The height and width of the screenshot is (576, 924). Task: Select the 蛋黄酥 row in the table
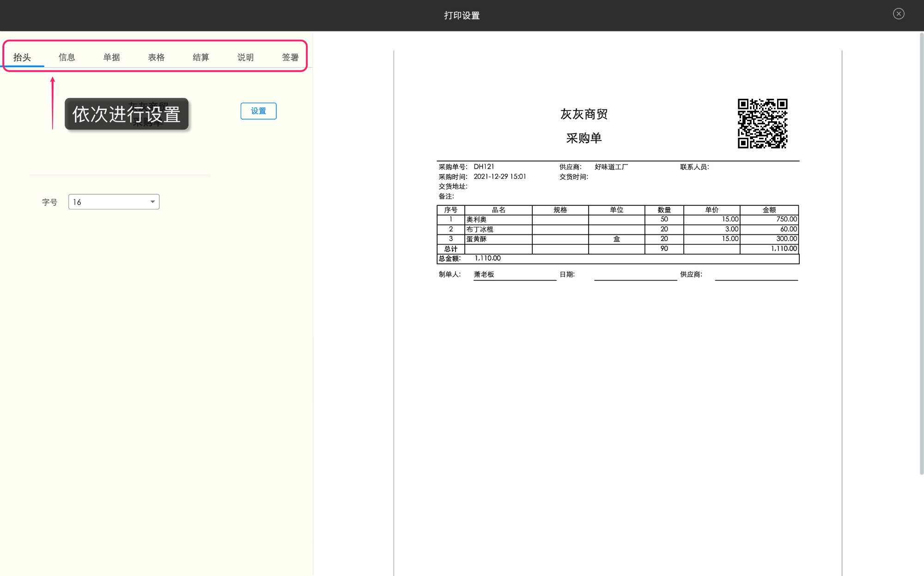pyautogui.click(x=476, y=239)
